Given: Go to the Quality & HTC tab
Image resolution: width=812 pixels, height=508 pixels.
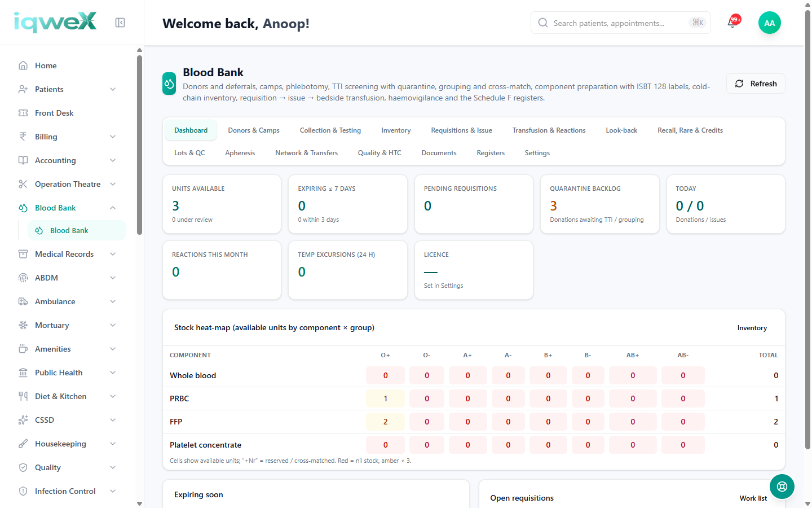Looking at the screenshot, I should click(x=379, y=153).
